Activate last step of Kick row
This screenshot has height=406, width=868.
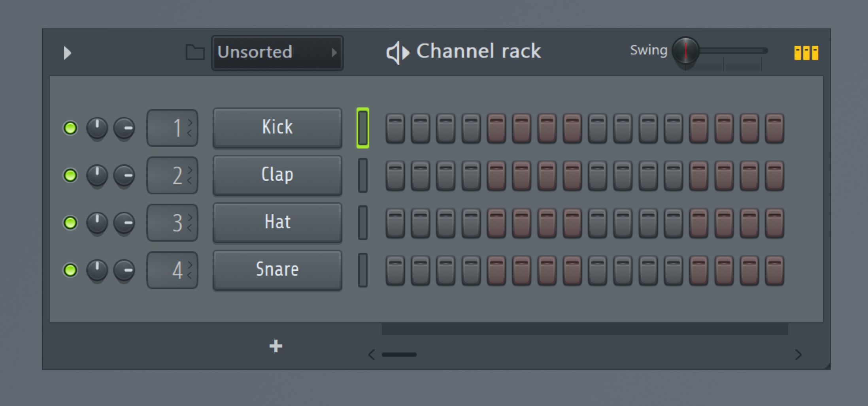(x=775, y=128)
